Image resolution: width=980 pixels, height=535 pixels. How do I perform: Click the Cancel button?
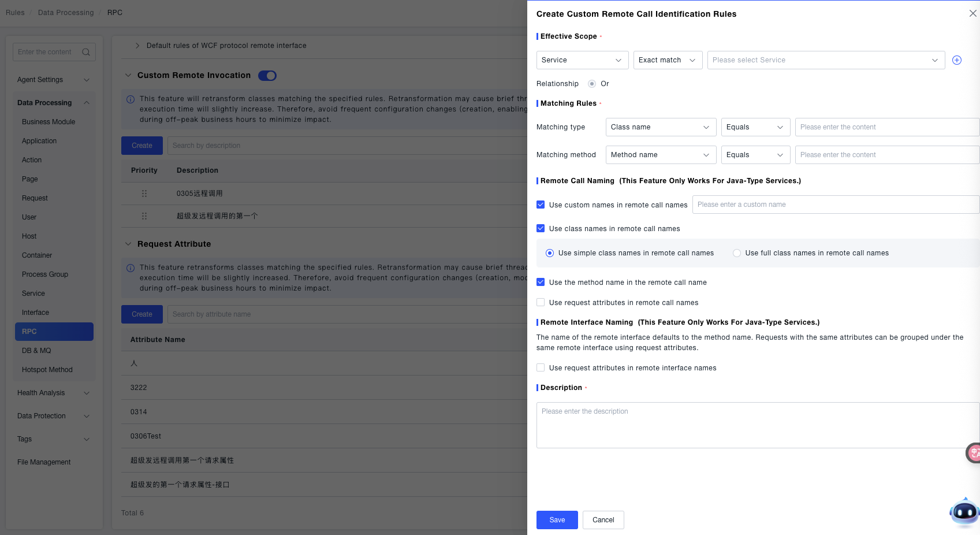pyautogui.click(x=603, y=520)
